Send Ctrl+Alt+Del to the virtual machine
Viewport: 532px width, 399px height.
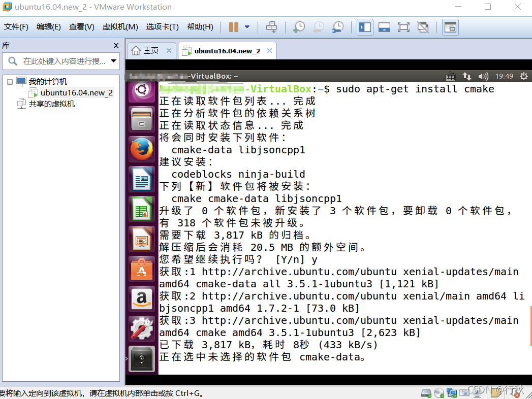point(271,27)
